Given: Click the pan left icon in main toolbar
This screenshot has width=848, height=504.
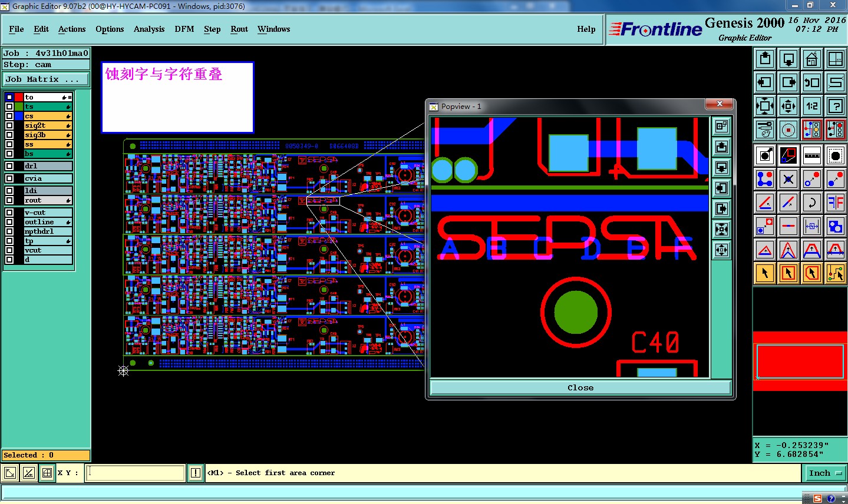Looking at the screenshot, I should [765, 82].
